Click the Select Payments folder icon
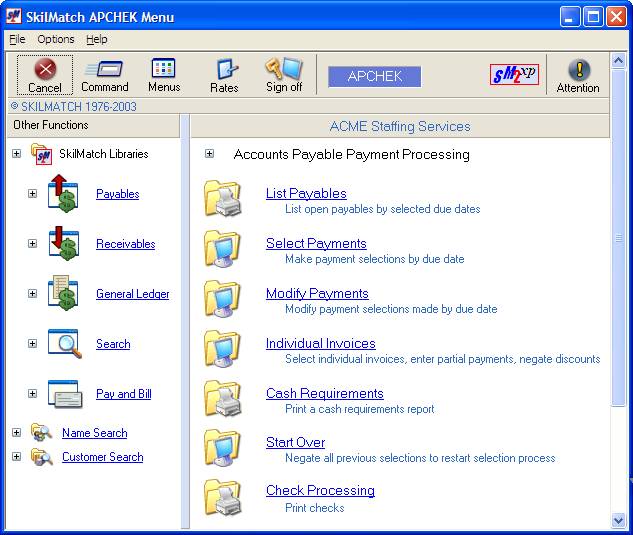The height and width of the screenshot is (535, 633). tap(222, 248)
